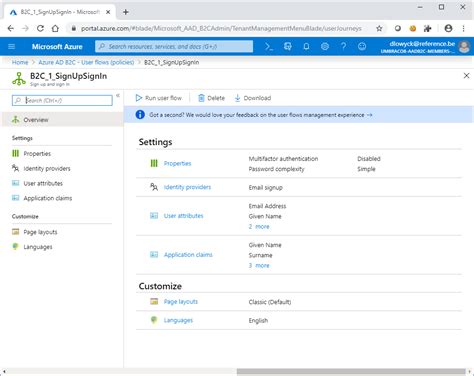
Task: Click the User attributes link in main pane
Action: pos(183,216)
